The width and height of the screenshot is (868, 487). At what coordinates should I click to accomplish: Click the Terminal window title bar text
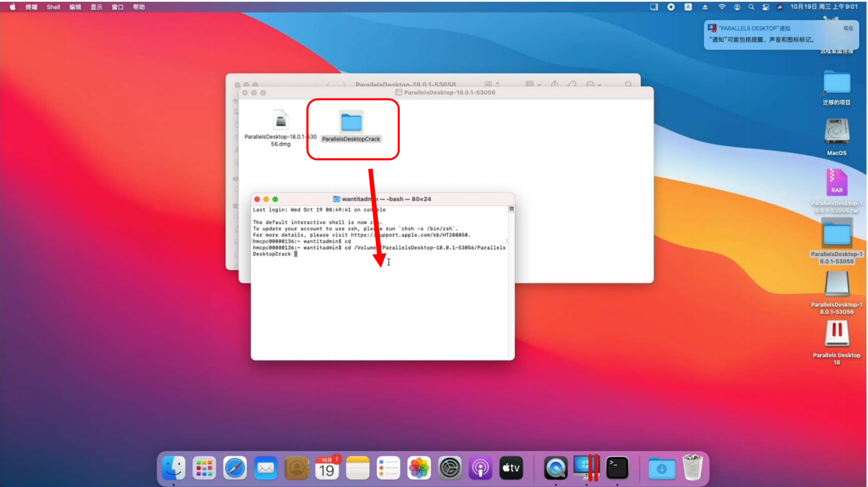pyautogui.click(x=386, y=199)
